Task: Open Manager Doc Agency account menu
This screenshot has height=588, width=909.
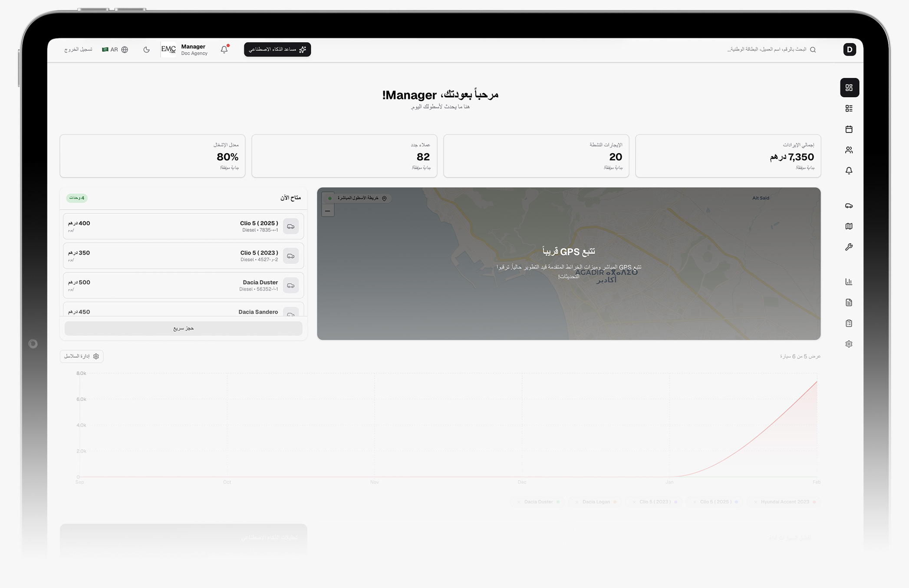Action: pos(185,49)
